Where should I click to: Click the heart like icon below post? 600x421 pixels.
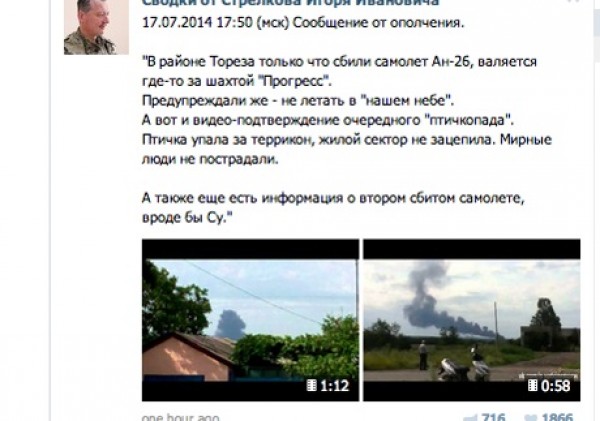[531, 418]
